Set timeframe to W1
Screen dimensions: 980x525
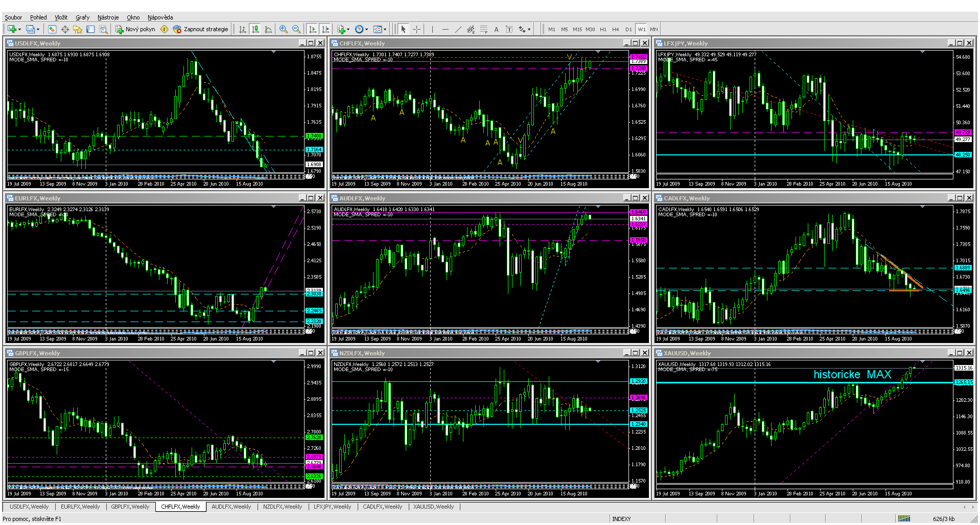click(x=642, y=29)
